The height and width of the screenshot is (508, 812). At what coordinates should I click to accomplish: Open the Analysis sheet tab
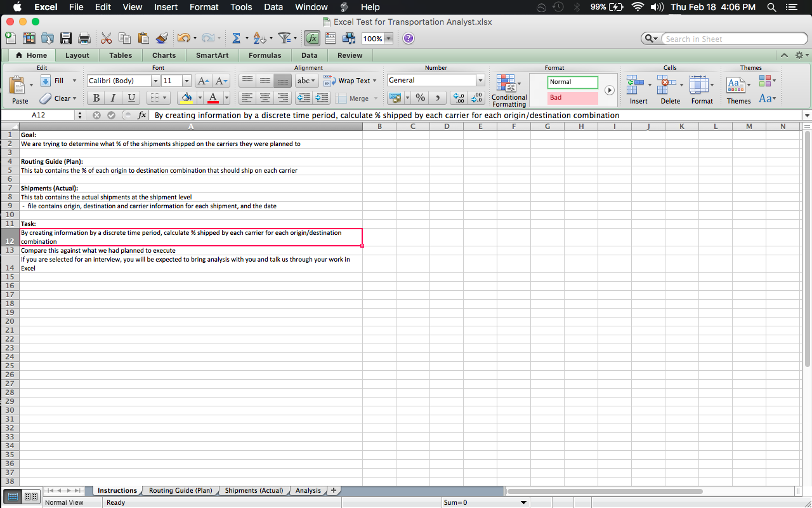[x=308, y=490]
